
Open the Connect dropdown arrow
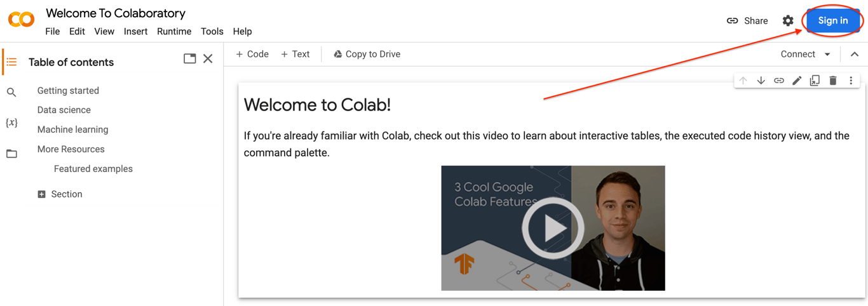pos(827,55)
